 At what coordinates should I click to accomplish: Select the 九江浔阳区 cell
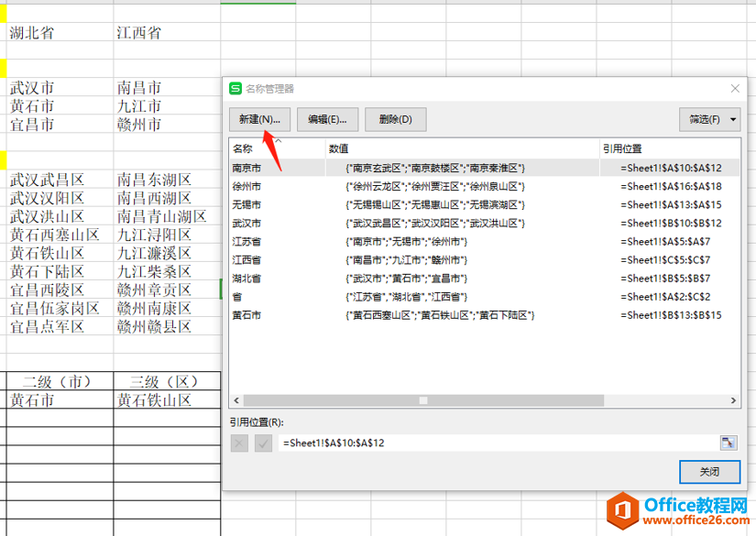pyautogui.click(x=167, y=235)
